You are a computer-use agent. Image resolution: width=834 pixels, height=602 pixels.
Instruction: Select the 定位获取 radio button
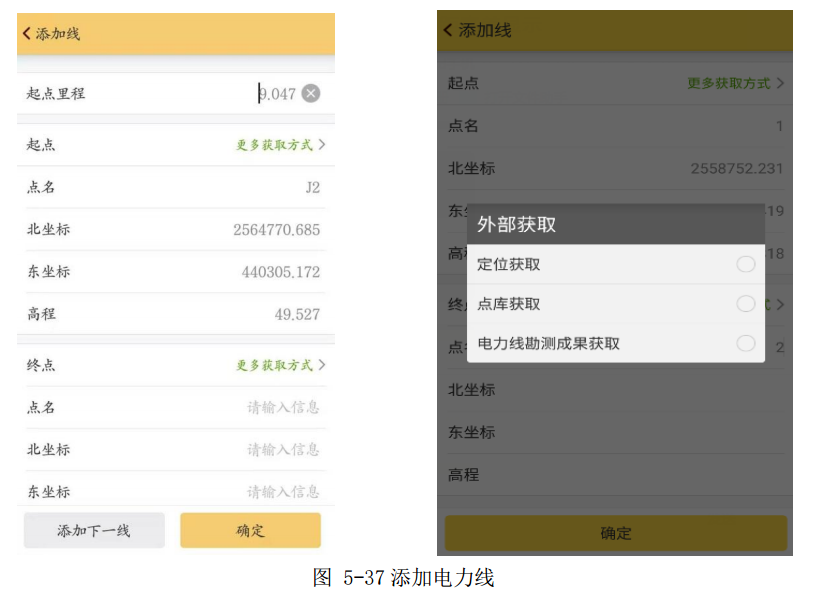click(745, 264)
